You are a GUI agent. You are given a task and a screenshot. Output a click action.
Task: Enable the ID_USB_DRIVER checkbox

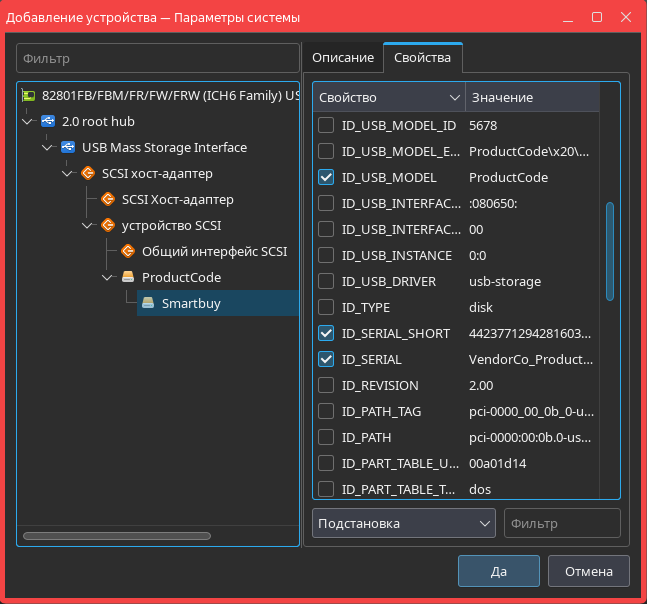point(325,282)
